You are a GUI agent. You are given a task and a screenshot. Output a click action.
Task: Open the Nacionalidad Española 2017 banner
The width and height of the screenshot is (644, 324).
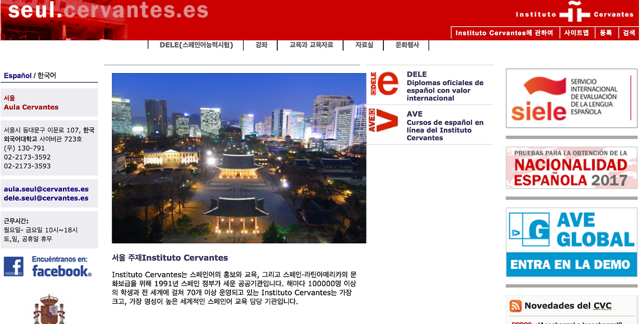(x=572, y=168)
